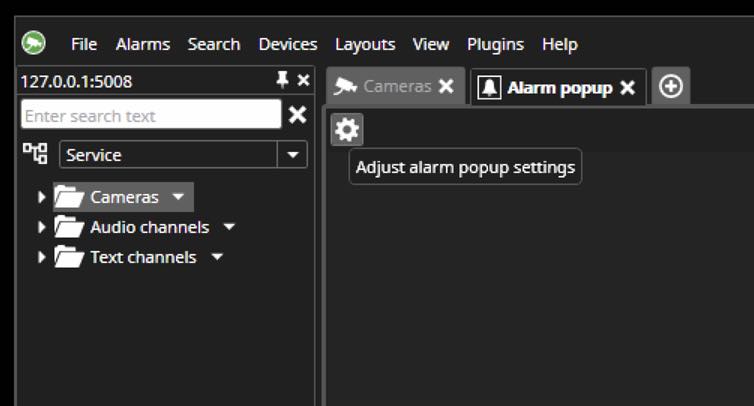
Task: Close the Cameras tab
Action: tap(446, 87)
